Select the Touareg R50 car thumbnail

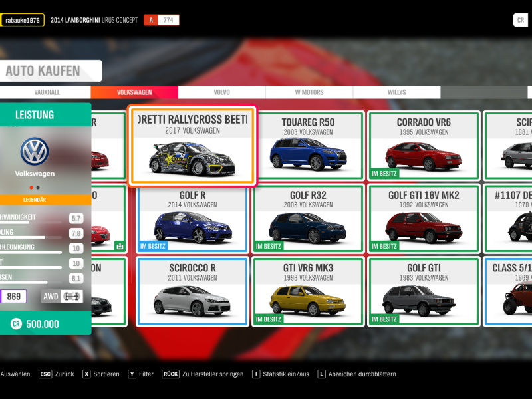pyautogui.click(x=308, y=146)
